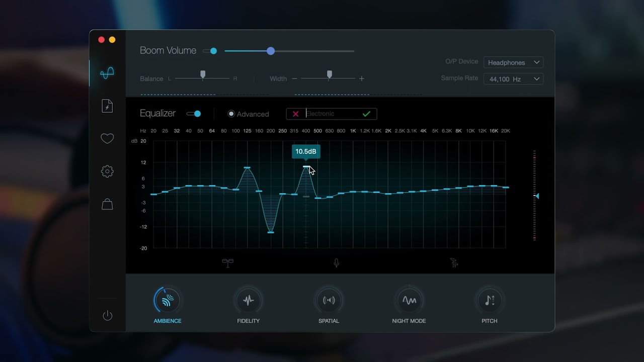Toggle the Equalizer on/off switch
The height and width of the screenshot is (362, 644).
[194, 114]
